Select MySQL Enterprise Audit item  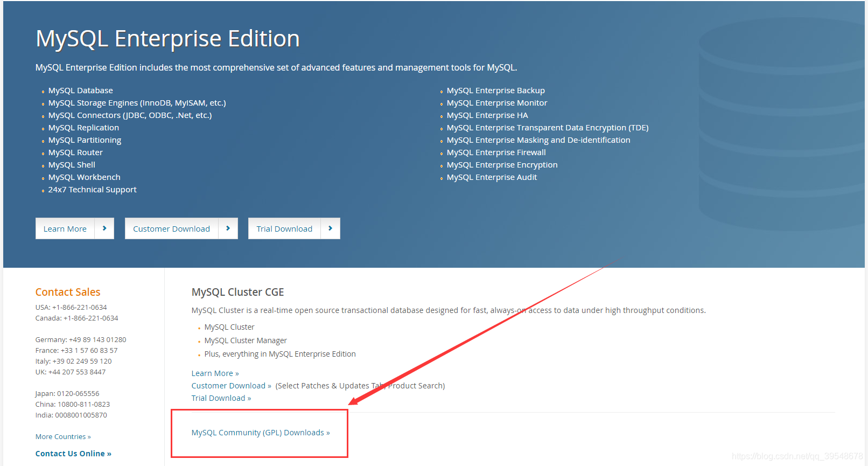coord(492,177)
